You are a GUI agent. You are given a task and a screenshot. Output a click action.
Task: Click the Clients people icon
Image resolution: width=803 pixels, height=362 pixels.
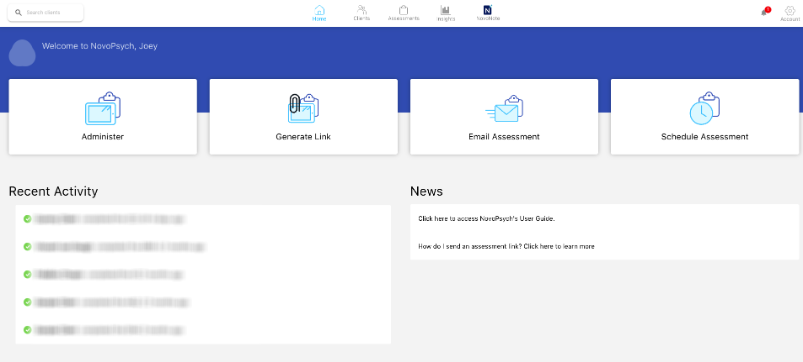tap(362, 10)
